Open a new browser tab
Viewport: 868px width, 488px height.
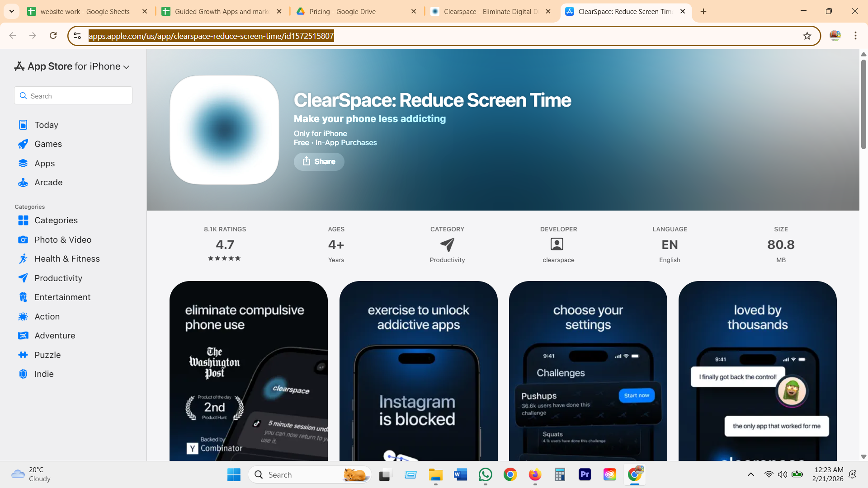703,12
